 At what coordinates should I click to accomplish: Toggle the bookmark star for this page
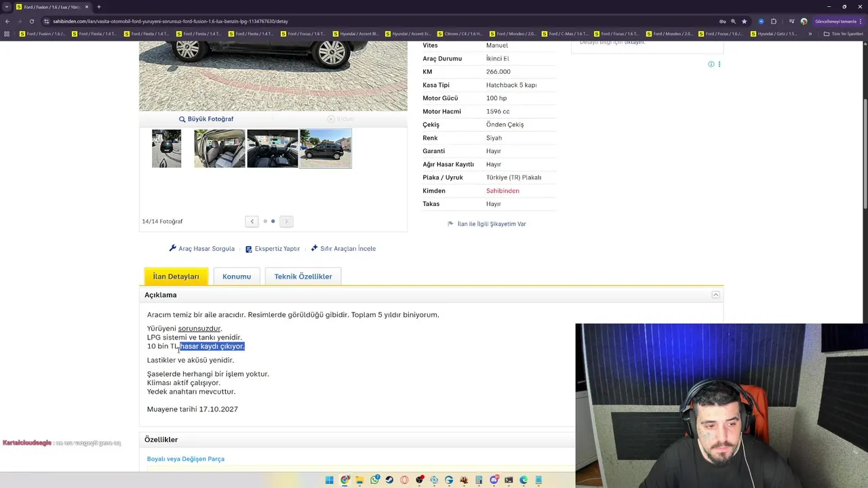click(x=744, y=21)
